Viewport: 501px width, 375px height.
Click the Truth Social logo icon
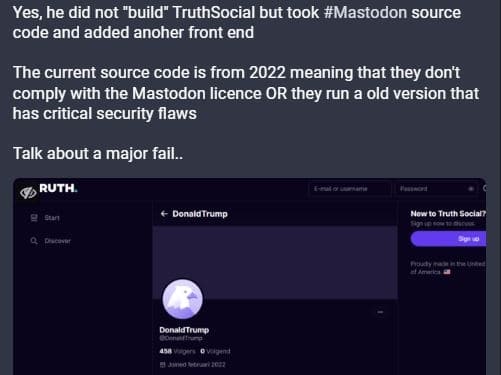pos(28,192)
